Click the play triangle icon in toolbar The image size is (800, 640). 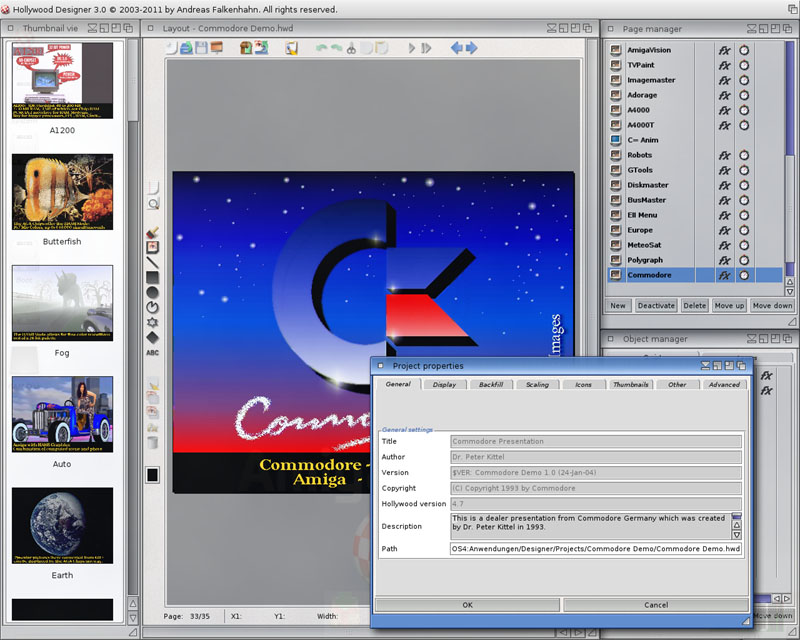pos(412,48)
